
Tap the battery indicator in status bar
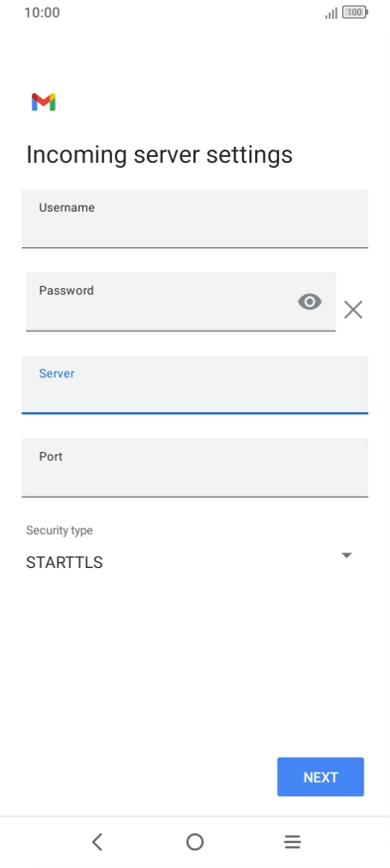(355, 12)
